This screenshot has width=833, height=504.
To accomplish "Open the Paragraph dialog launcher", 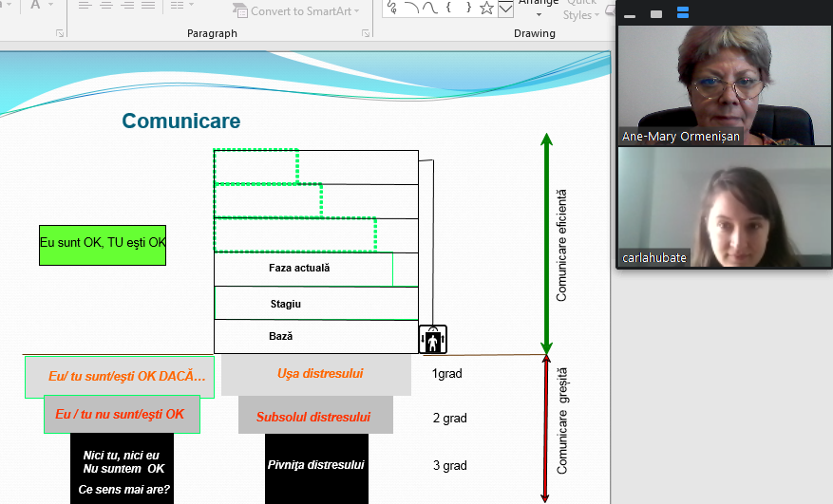I will pos(366,33).
